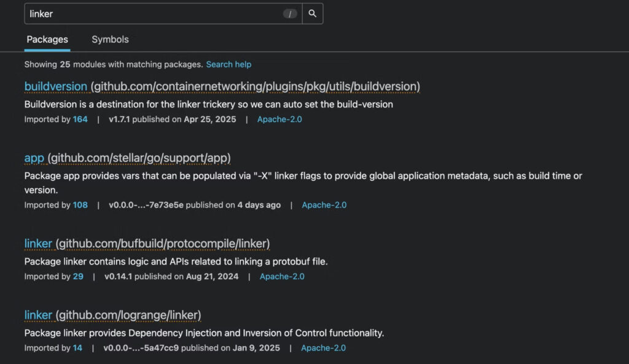This screenshot has height=364, width=629.
Task: Select the Packages tab
Action: tap(47, 39)
